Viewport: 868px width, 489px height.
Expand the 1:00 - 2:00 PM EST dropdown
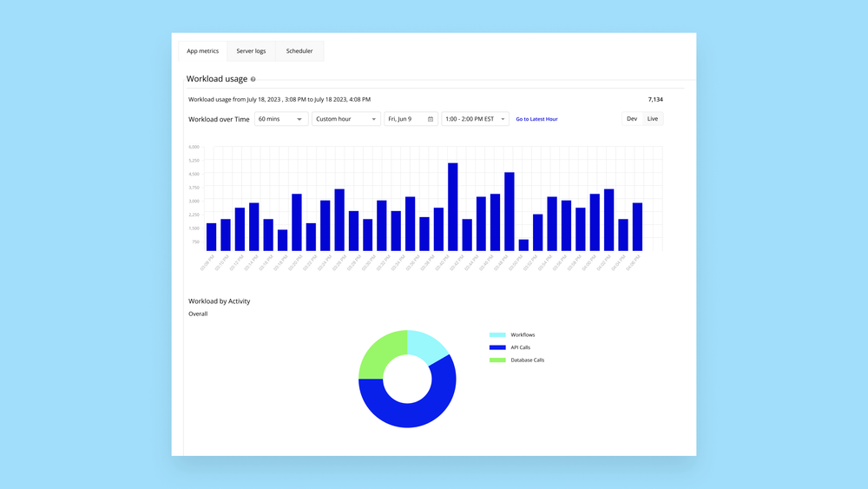tap(475, 119)
